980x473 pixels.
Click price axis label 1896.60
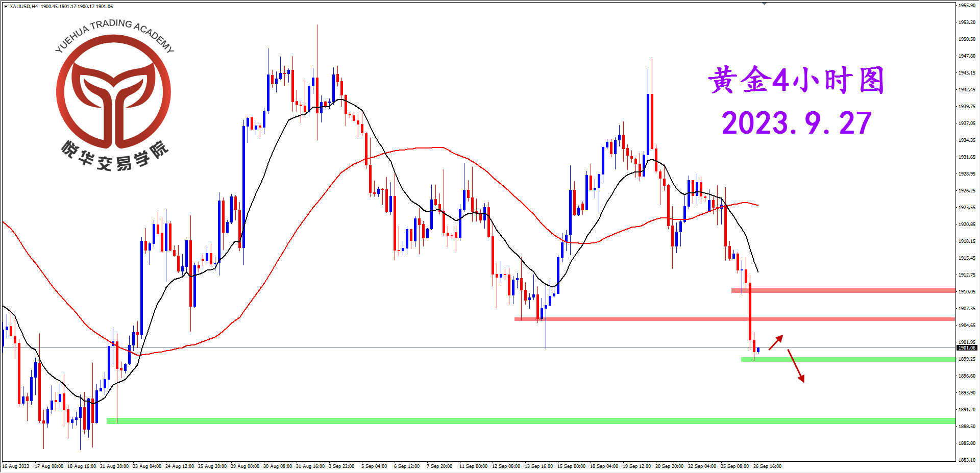[x=967, y=376]
